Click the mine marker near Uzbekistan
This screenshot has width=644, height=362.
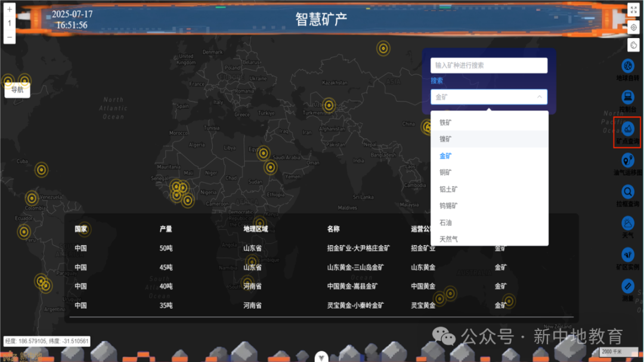point(329,105)
